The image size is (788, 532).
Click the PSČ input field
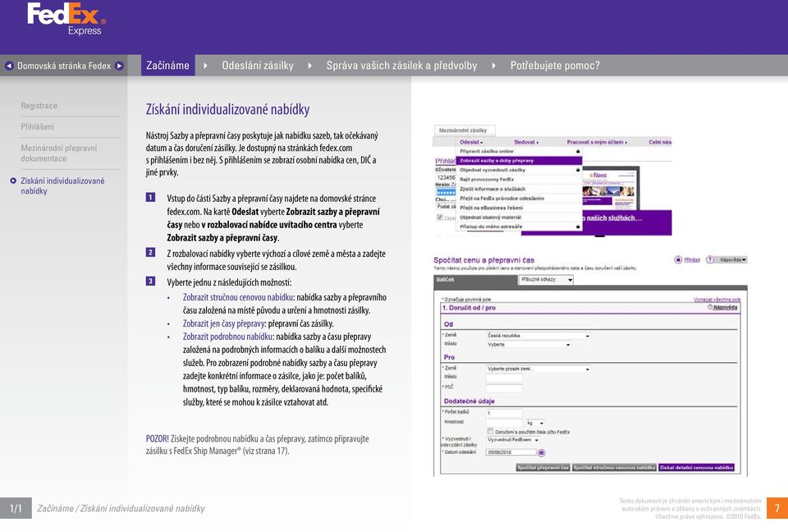coord(504,388)
